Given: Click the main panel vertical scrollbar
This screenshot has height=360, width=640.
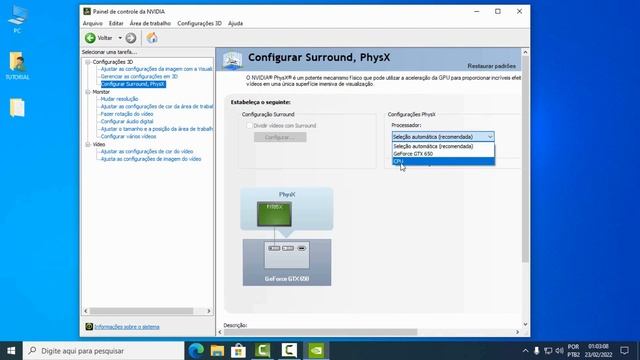Looking at the screenshot, I should click(525, 159).
